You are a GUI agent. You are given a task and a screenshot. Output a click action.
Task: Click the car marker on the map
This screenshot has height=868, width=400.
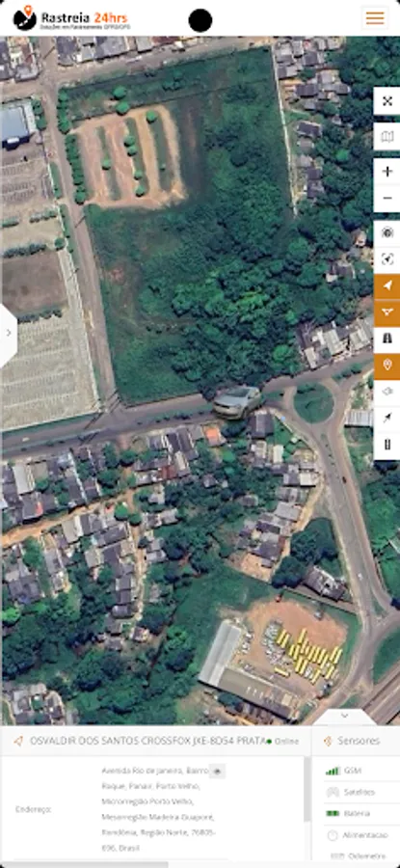click(237, 402)
